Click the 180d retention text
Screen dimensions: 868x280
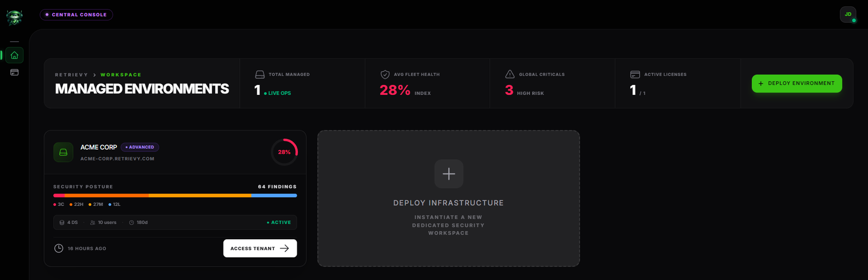(142, 223)
